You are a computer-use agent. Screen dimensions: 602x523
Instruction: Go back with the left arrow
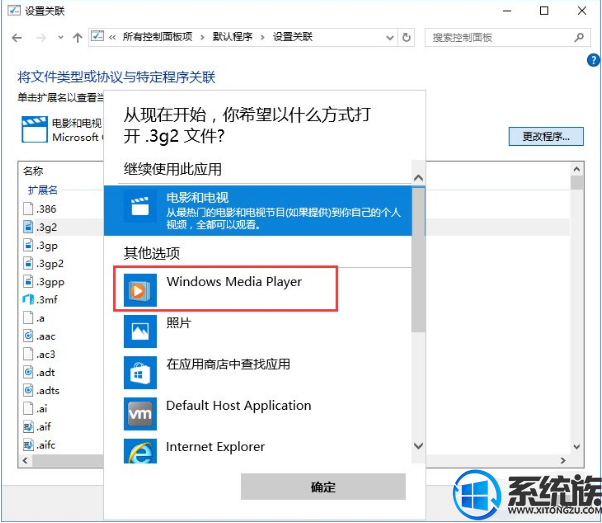[x=17, y=38]
